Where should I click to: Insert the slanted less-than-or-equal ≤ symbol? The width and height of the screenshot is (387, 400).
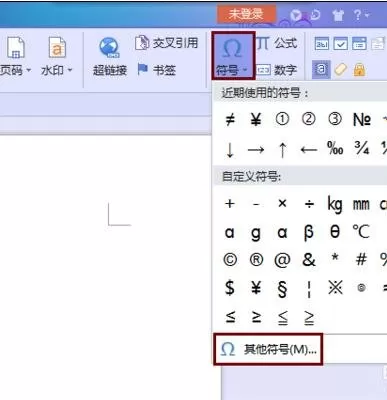pos(230,317)
